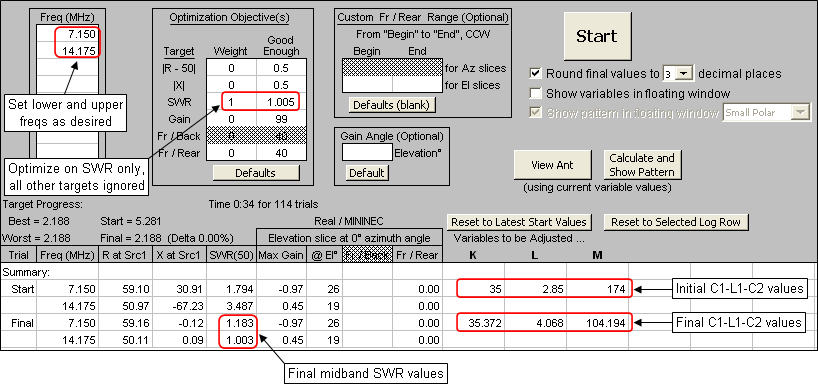Image resolution: width=818 pixels, height=384 pixels.
Task: Open the decimal places dropdown
Action: point(683,74)
